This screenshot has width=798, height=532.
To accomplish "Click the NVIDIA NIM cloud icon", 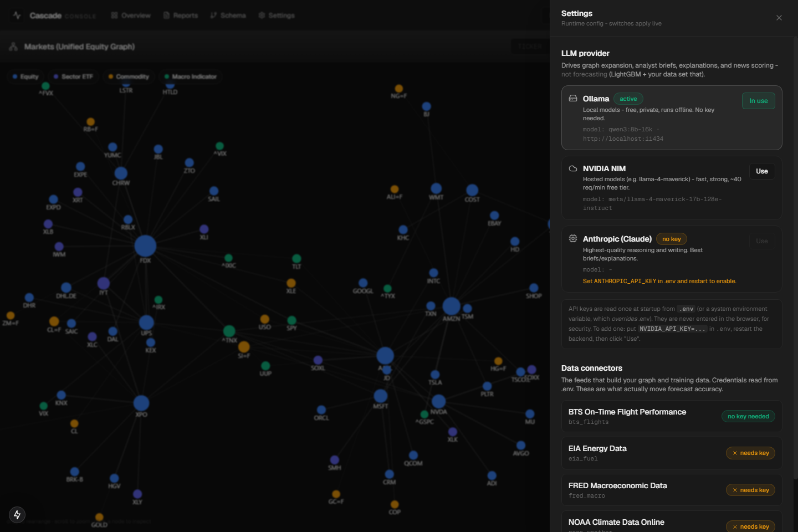I will pyautogui.click(x=573, y=168).
